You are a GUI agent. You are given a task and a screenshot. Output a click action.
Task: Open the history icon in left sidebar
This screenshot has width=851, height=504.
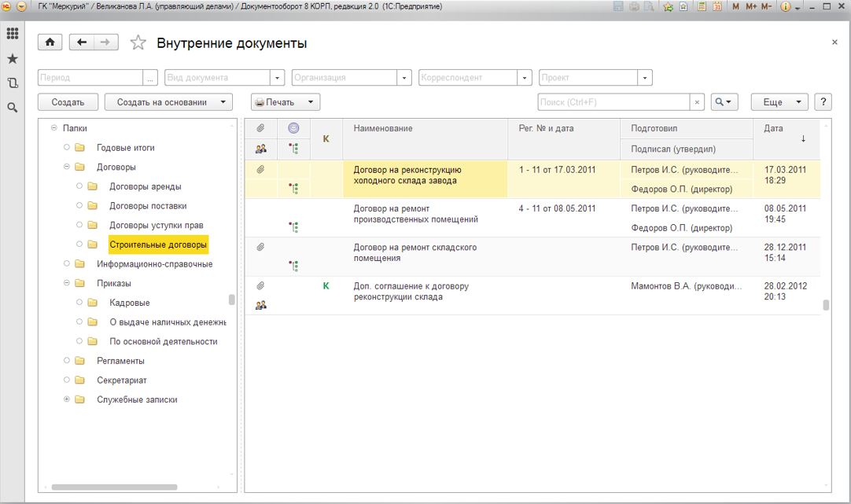(x=13, y=83)
